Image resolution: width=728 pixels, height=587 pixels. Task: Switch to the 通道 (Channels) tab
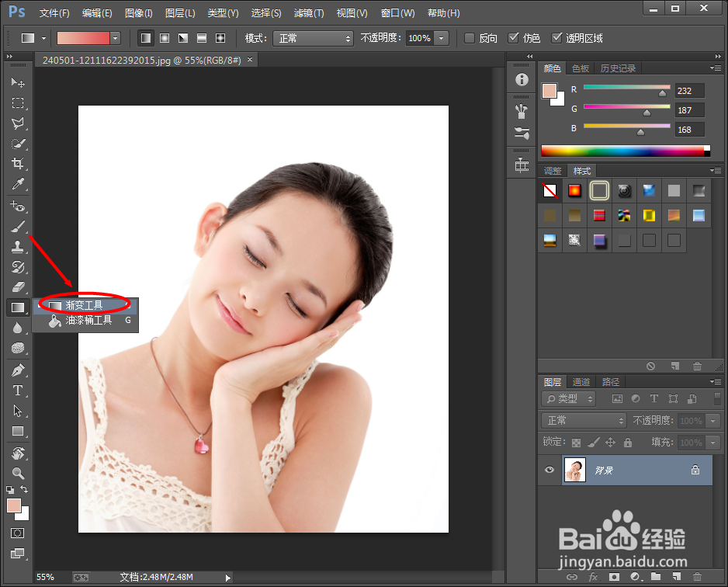(x=581, y=381)
